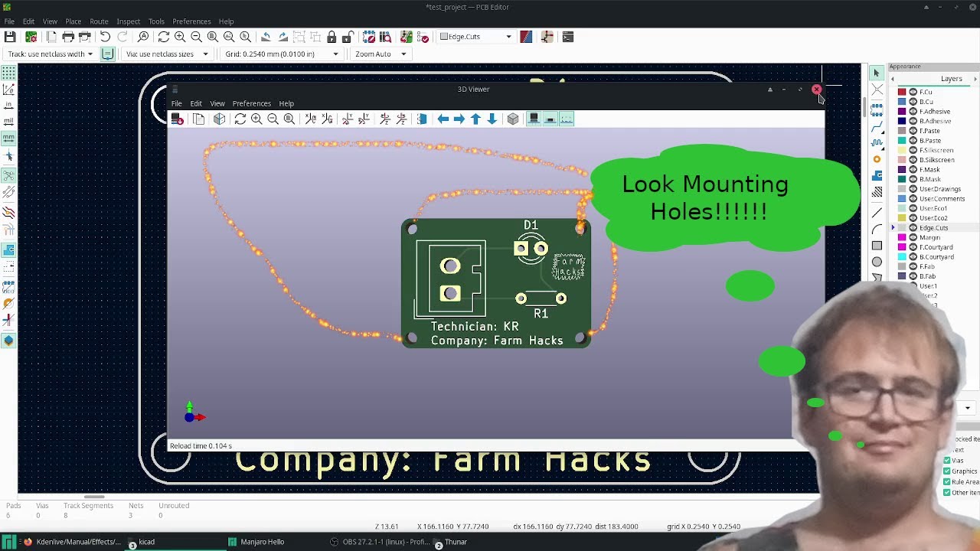Open 3D Viewer Help menu
This screenshot has width=980, height=551.
coord(286,103)
